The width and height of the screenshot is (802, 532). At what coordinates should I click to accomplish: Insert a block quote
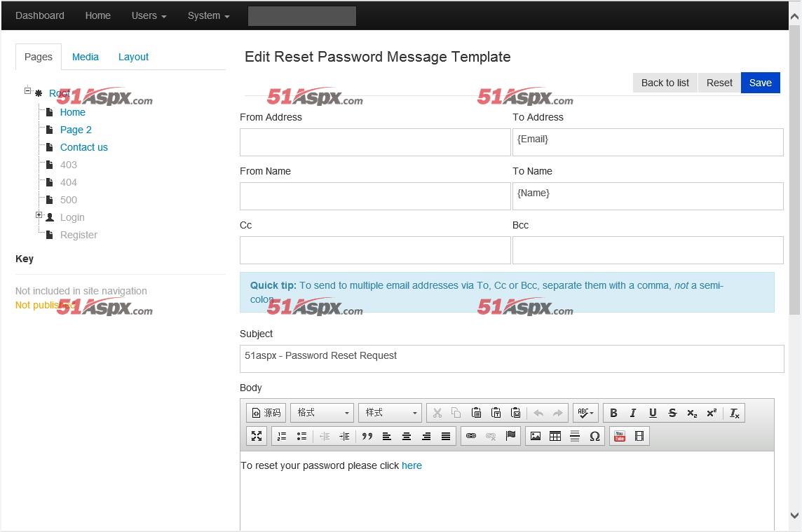click(x=367, y=437)
